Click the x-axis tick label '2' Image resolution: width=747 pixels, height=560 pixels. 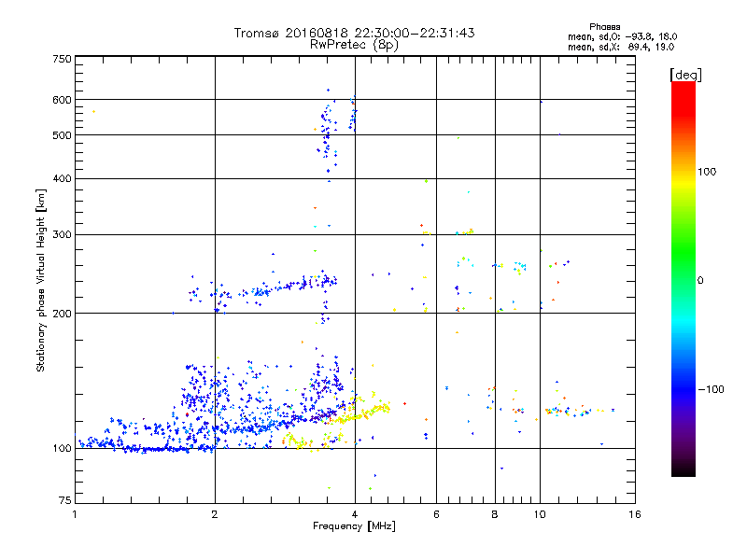click(x=215, y=514)
